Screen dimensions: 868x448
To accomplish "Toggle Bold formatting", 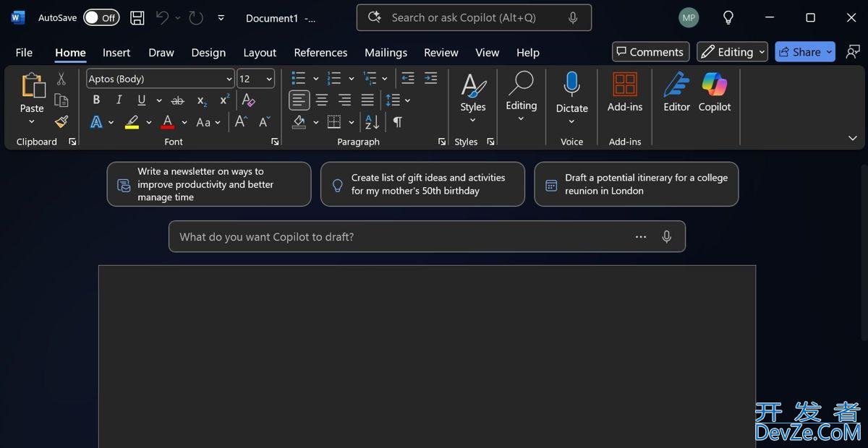I will (x=96, y=100).
